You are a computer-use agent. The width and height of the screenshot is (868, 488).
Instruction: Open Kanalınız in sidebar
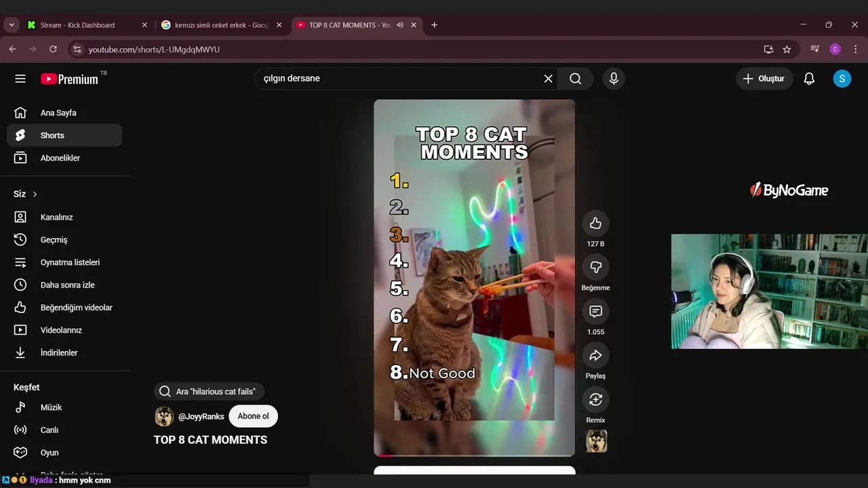pos(64,218)
